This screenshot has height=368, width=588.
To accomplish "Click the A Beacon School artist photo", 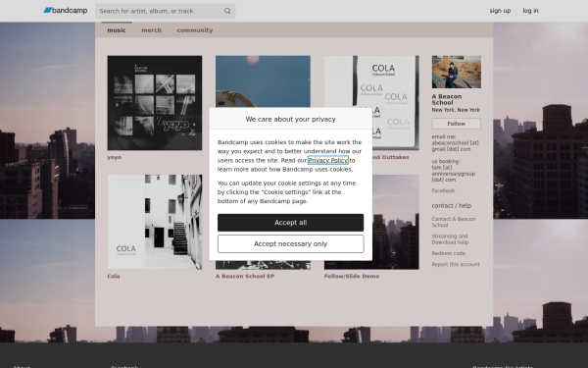I will coord(457,72).
